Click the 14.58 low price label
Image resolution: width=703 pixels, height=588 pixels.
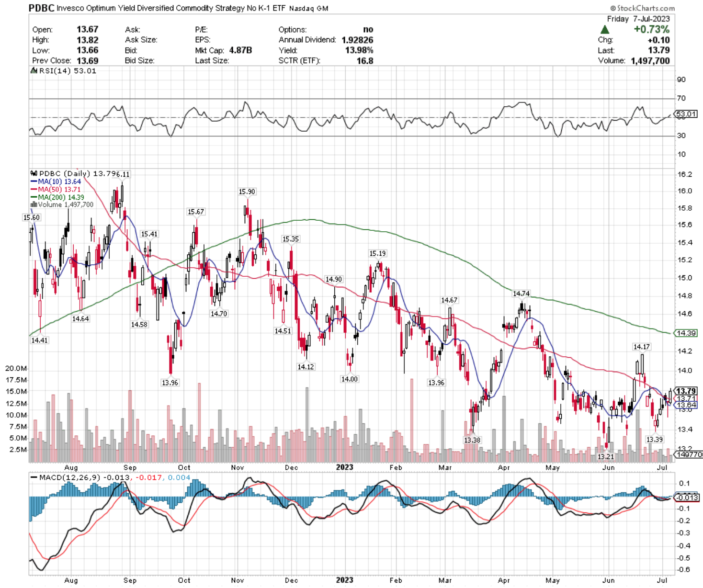point(139,324)
